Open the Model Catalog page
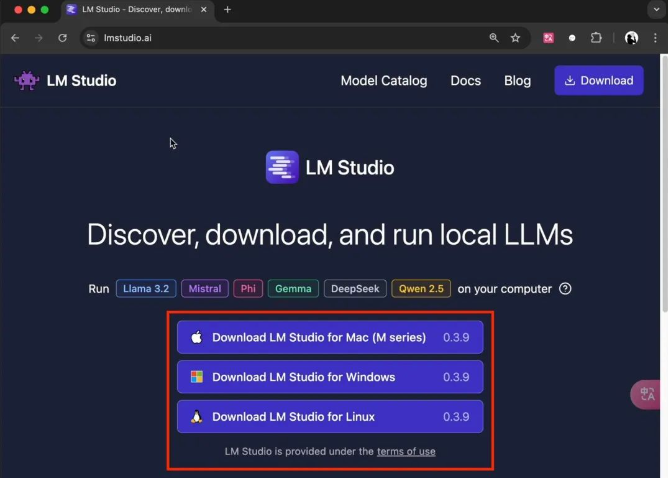 click(384, 81)
